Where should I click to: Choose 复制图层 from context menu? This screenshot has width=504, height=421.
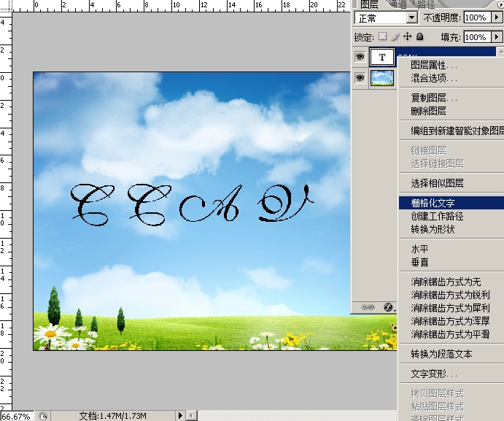pos(433,98)
